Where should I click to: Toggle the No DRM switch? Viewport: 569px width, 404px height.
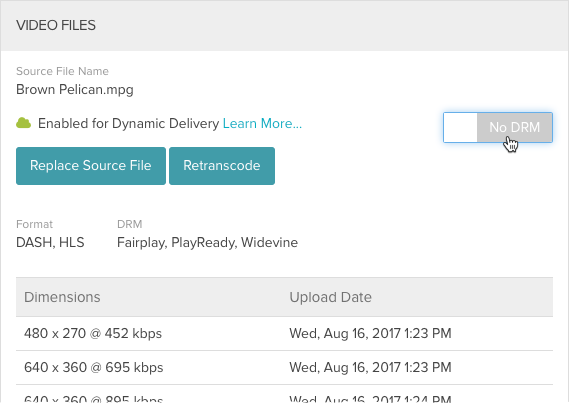[498, 127]
